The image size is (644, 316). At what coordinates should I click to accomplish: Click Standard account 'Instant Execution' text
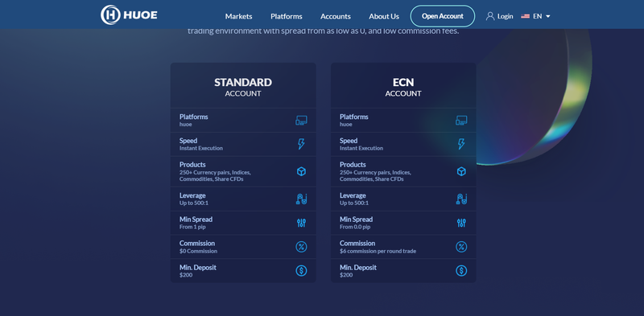point(201,148)
